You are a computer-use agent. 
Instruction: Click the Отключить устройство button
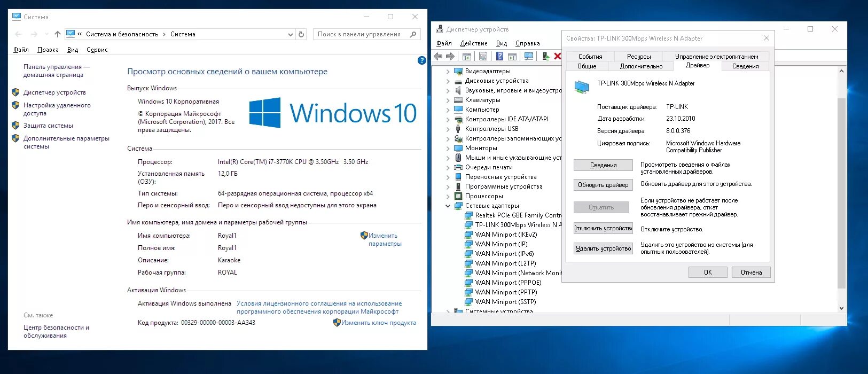(603, 228)
